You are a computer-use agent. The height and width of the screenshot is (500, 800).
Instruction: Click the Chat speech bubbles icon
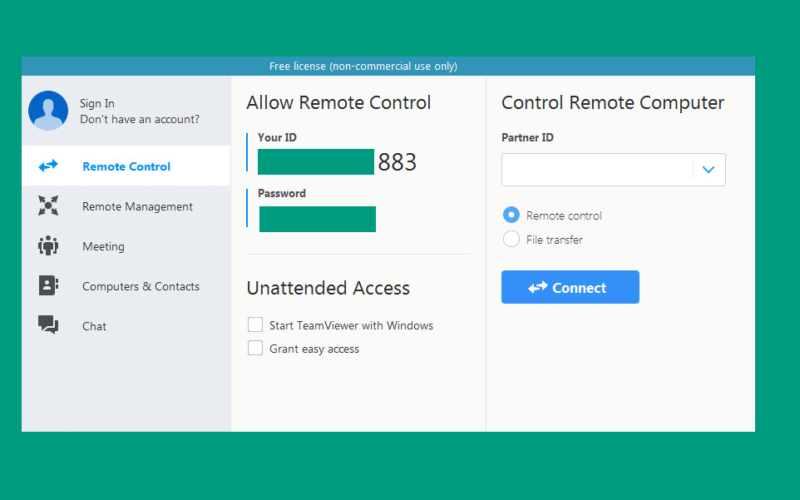pos(48,325)
